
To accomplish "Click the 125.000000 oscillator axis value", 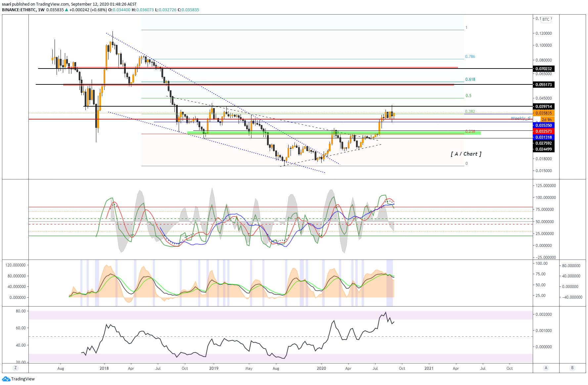I will 545,186.
